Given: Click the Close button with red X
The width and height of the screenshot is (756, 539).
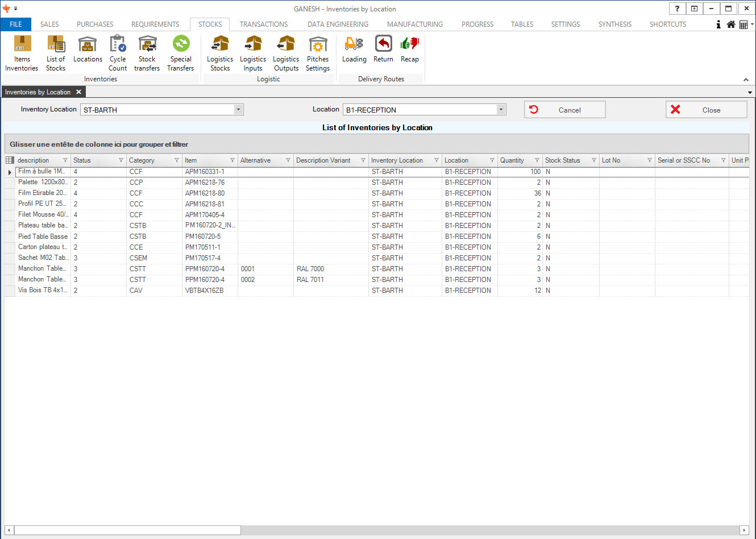Looking at the screenshot, I should click(x=706, y=110).
